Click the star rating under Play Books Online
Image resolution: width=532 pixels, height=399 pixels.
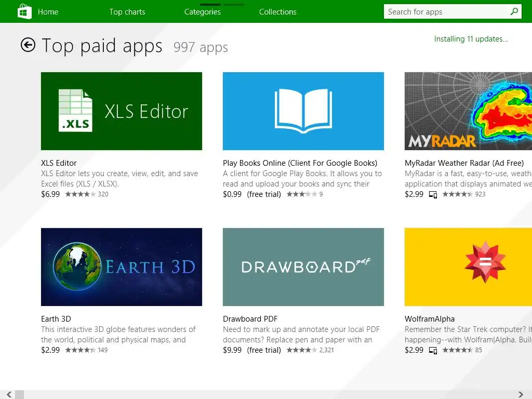coord(302,194)
